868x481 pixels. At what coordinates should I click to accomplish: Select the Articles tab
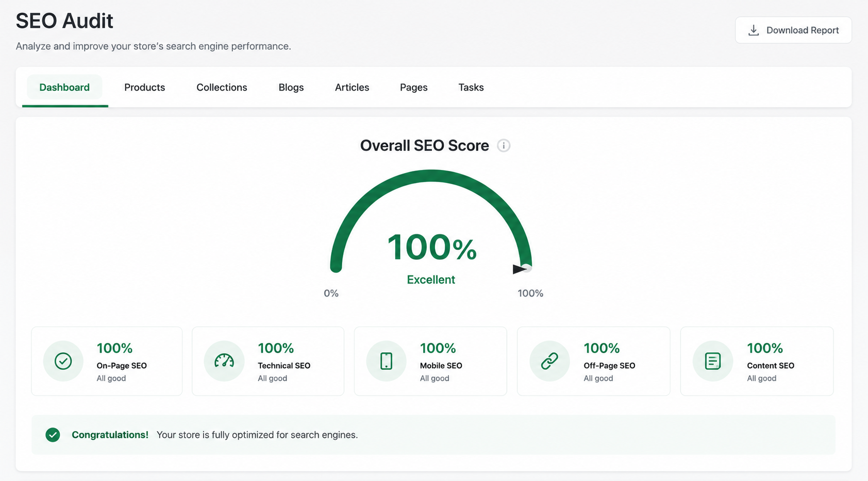point(352,88)
